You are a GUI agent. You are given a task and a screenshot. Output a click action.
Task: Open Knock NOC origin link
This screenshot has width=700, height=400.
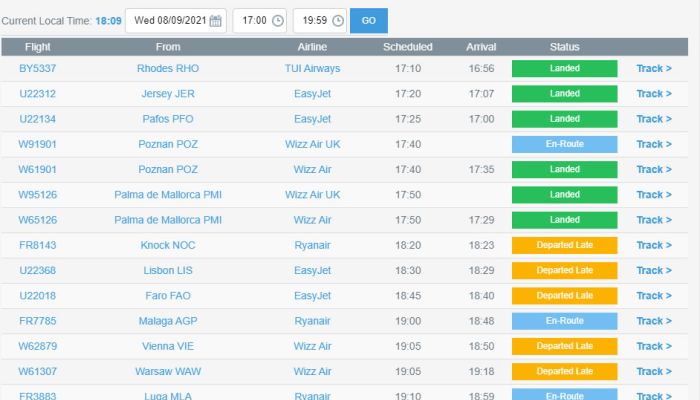(x=167, y=245)
